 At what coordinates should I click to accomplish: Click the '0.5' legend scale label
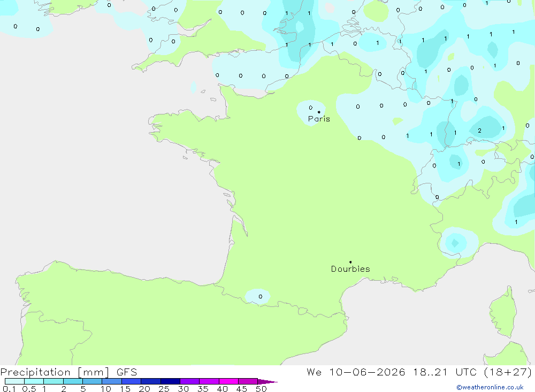(x=29, y=389)
